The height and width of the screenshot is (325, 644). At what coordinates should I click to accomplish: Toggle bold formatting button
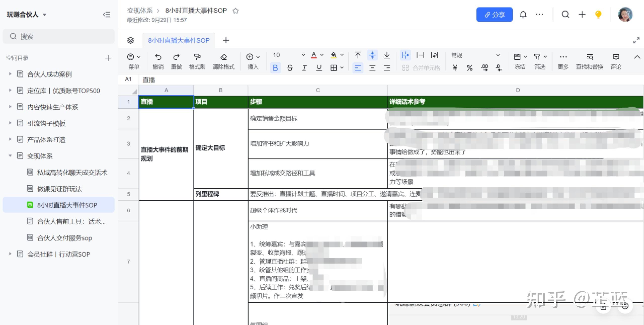(x=275, y=68)
